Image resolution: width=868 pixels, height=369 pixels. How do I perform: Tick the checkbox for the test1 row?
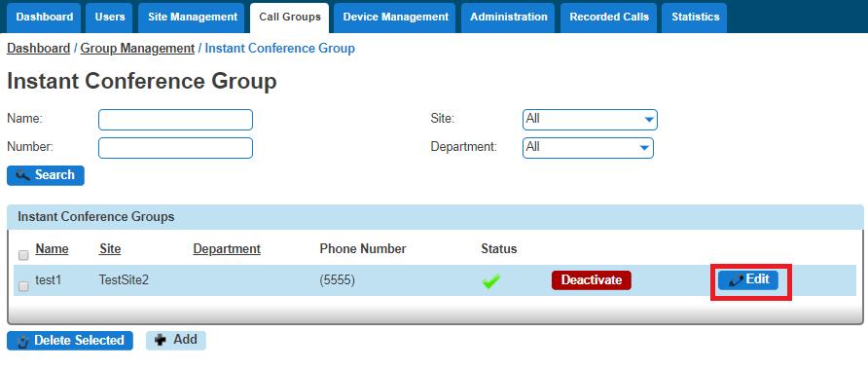tap(23, 286)
